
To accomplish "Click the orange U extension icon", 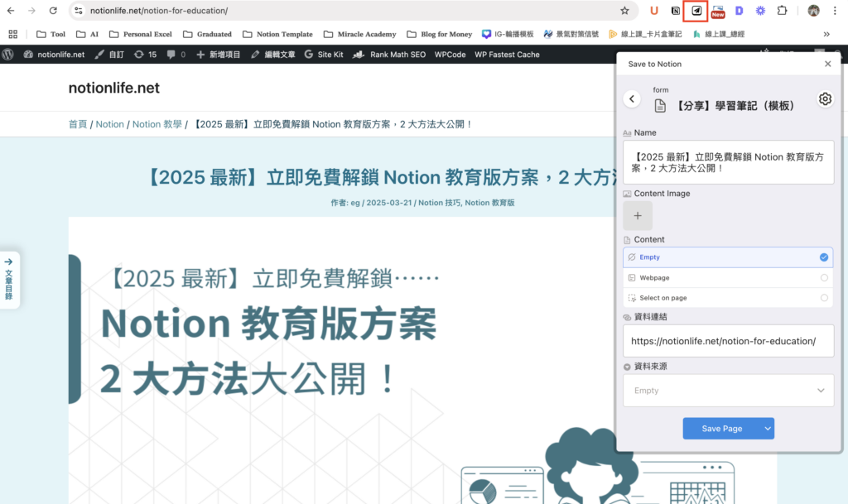I will pos(654,12).
